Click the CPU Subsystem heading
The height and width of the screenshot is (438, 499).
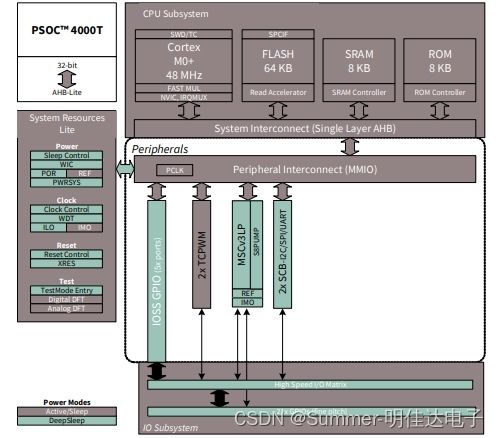pyautogui.click(x=175, y=14)
